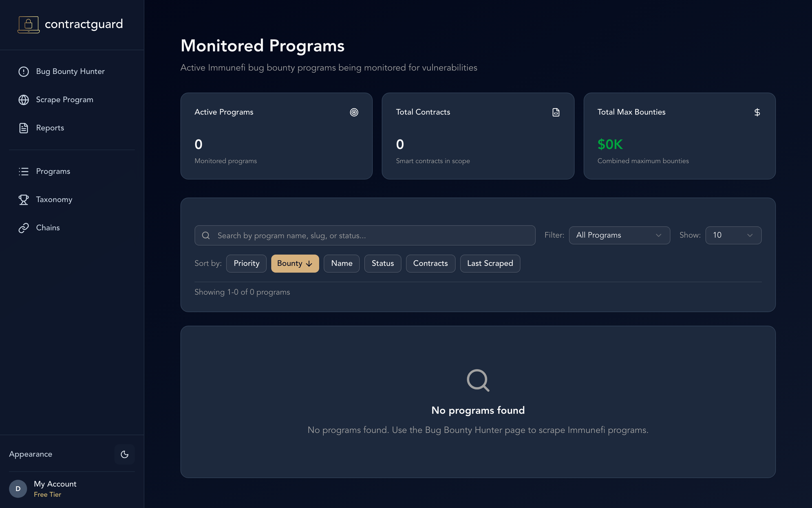Sort programs by Contracts
Viewport: 812px width, 508px height.
click(431, 263)
